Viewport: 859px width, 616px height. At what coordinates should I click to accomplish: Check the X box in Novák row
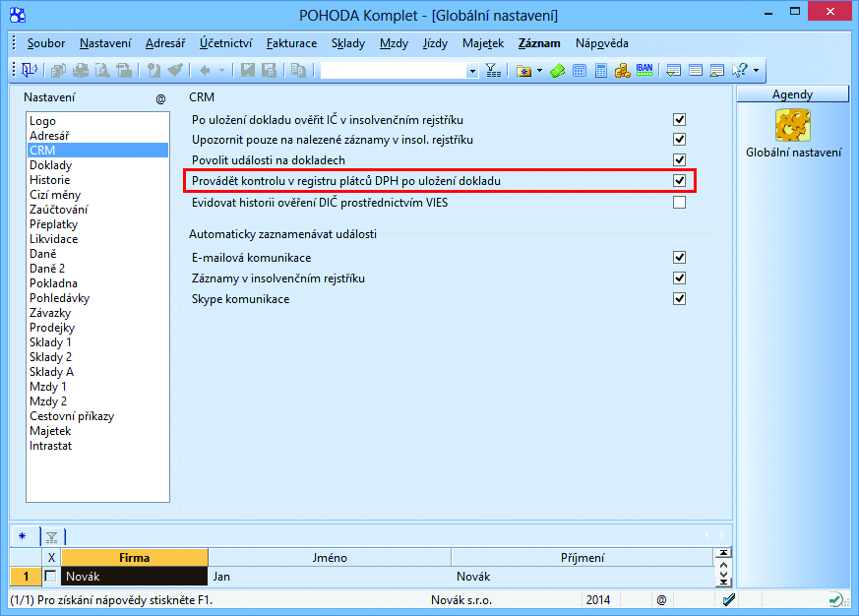click(x=50, y=576)
